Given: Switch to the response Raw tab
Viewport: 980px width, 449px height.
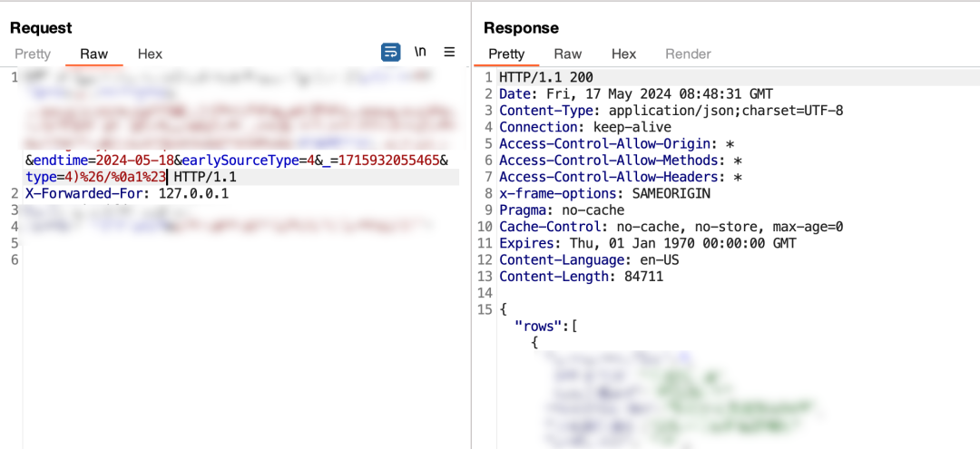Looking at the screenshot, I should click(x=568, y=54).
